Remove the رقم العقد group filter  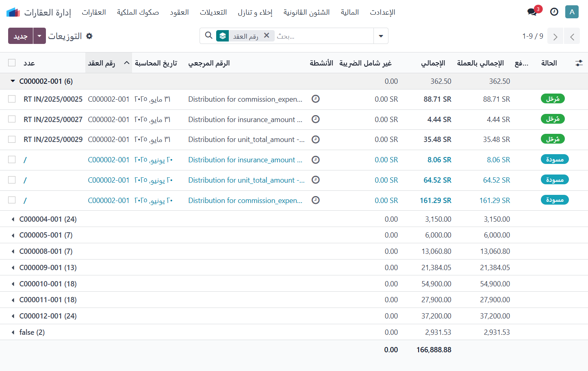tap(267, 35)
